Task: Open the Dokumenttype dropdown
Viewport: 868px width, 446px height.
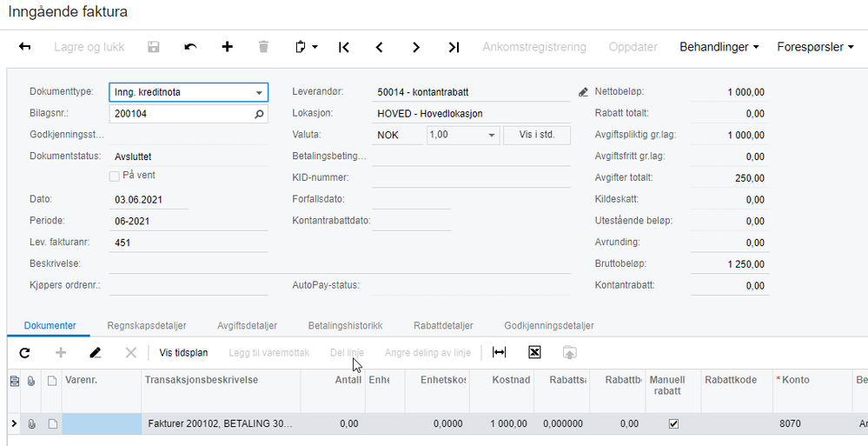Action: click(x=259, y=92)
